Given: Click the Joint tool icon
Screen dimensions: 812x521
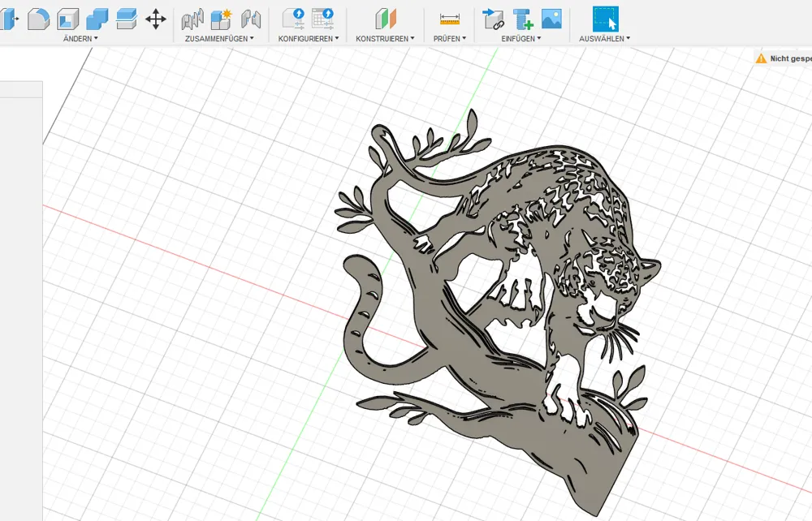Looking at the screenshot, I should (x=192, y=19).
